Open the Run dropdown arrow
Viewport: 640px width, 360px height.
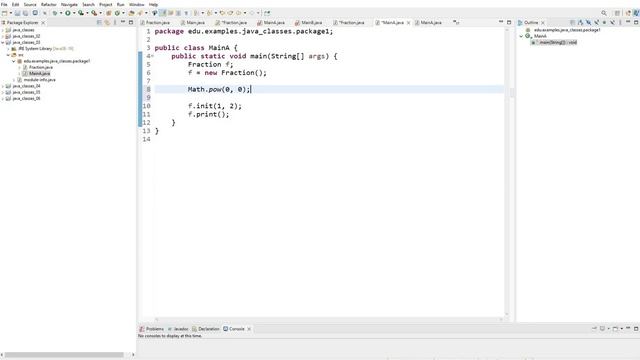click(74, 13)
